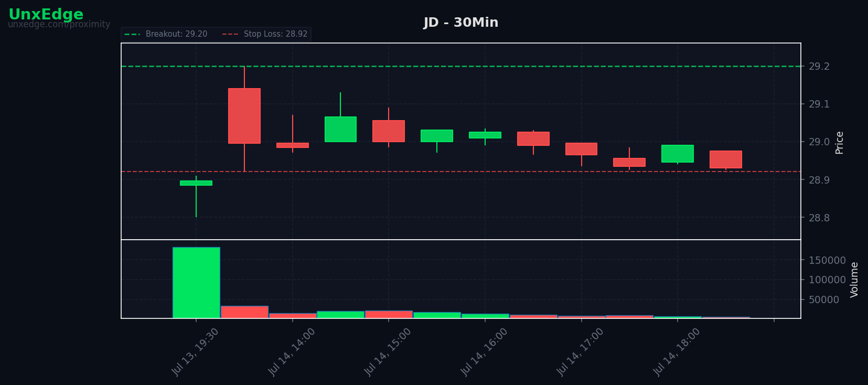Click the 150000 volume axis tick
The image size is (868, 385).
tap(827, 260)
